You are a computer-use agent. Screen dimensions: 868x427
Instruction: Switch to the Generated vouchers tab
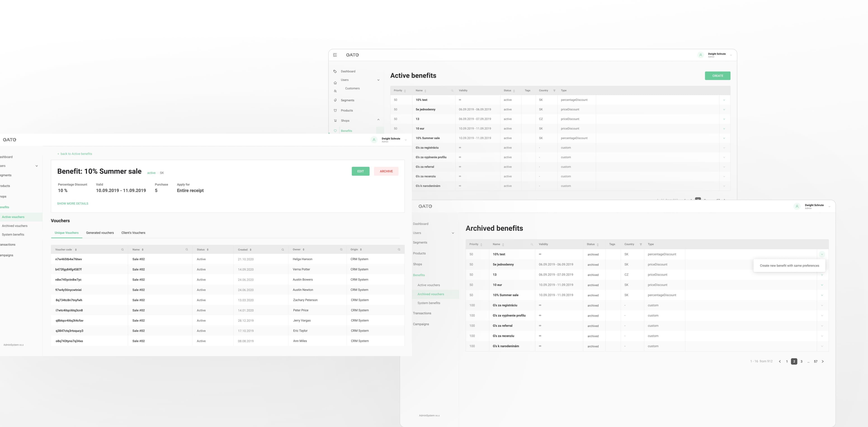(100, 233)
